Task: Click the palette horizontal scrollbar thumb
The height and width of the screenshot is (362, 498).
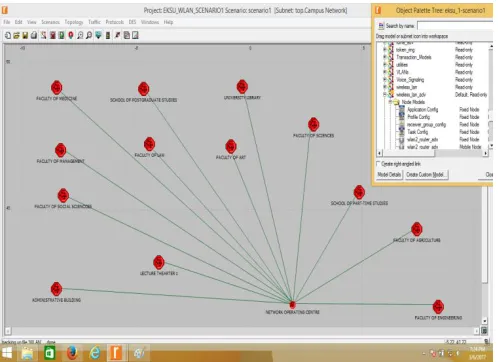Action: pos(408,153)
